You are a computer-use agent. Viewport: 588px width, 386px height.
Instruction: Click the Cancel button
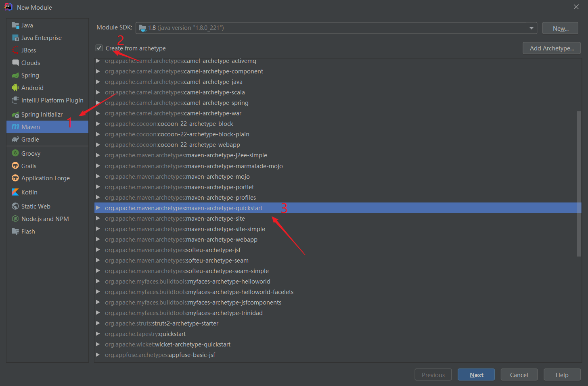pos(519,375)
